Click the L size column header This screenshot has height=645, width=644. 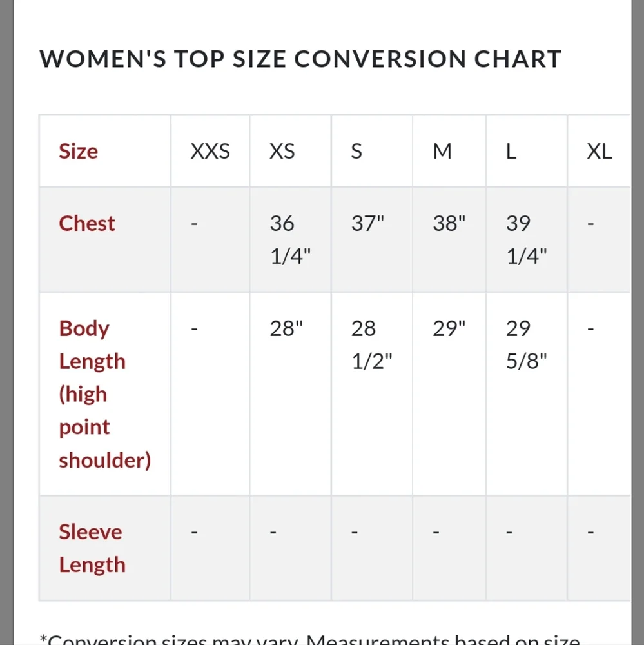click(511, 152)
